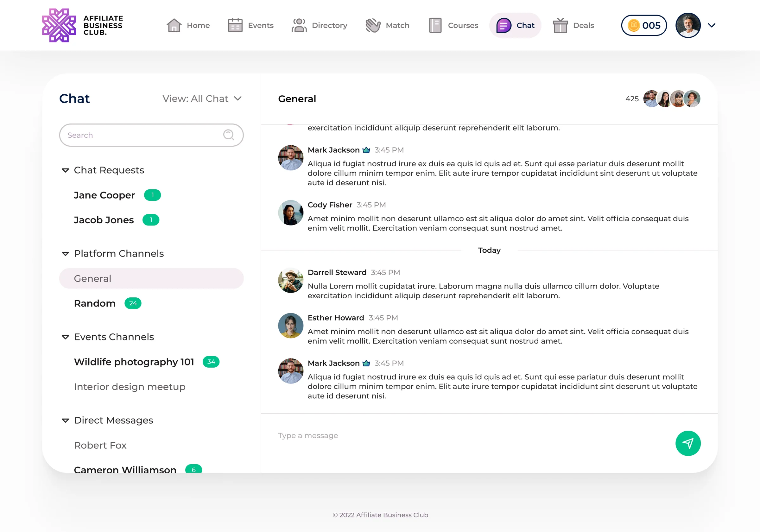Viewport: 760px width, 532px height.
Task: Click the Directory person icon
Action: (299, 25)
